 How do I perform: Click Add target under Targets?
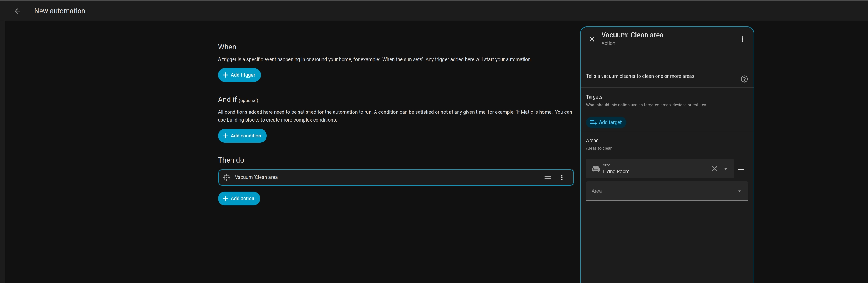(x=606, y=122)
